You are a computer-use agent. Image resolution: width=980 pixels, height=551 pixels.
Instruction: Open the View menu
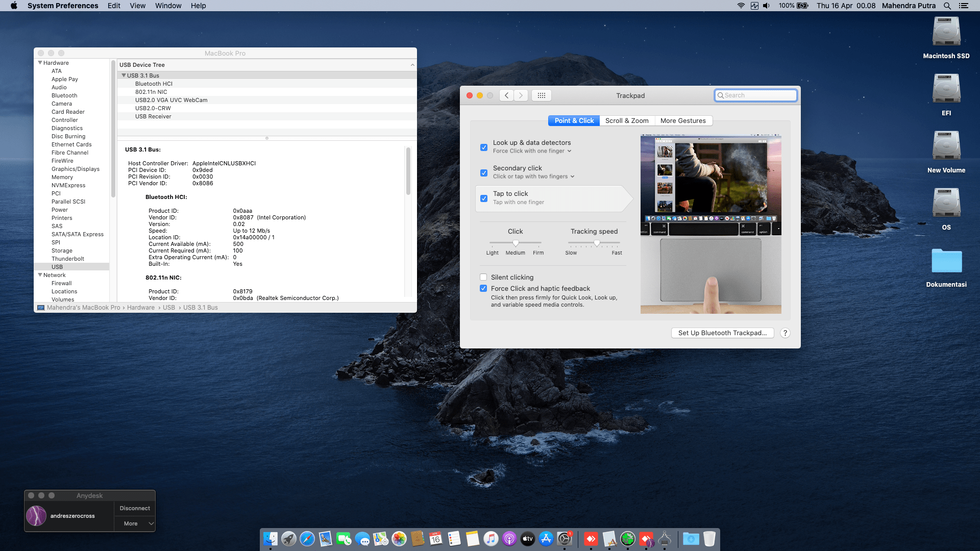[x=138, y=6]
